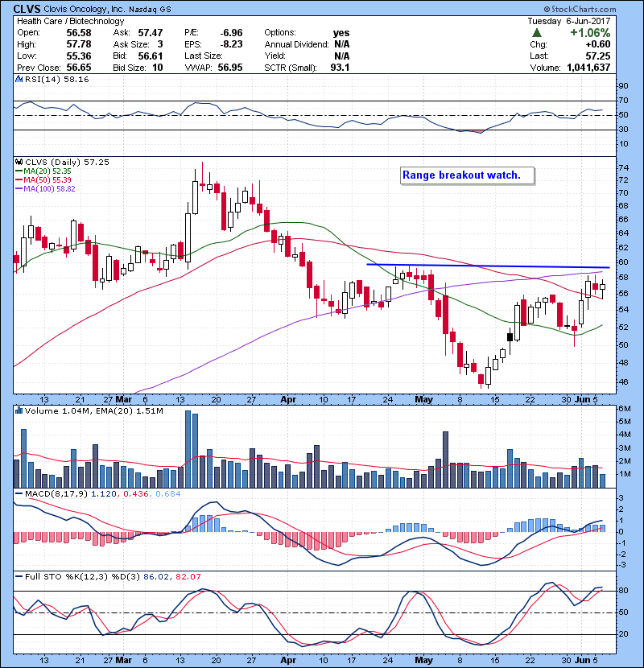Click the RSI(14) indicator icon
Screen dimensions: 644x668
pos(19,79)
